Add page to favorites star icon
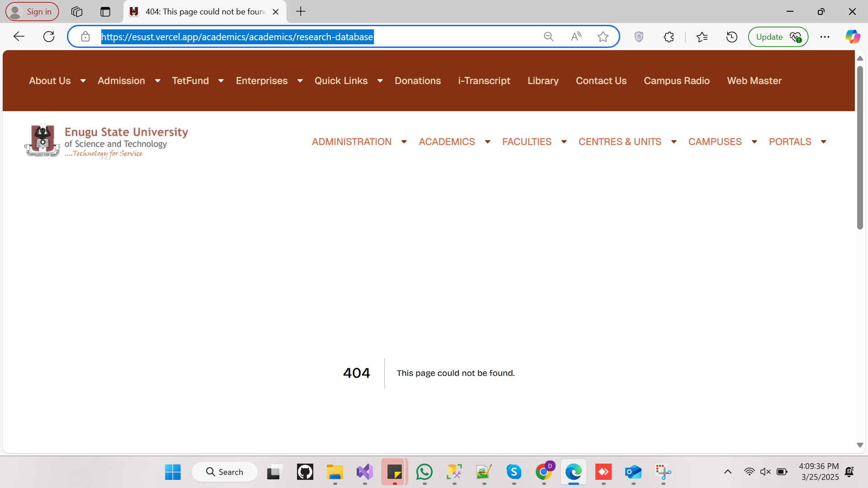The image size is (868, 488). pos(603,37)
